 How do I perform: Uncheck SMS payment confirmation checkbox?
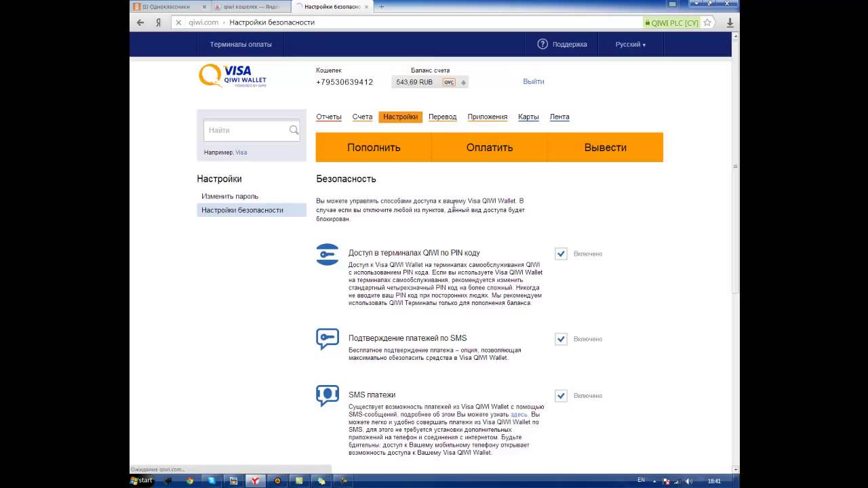click(561, 339)
